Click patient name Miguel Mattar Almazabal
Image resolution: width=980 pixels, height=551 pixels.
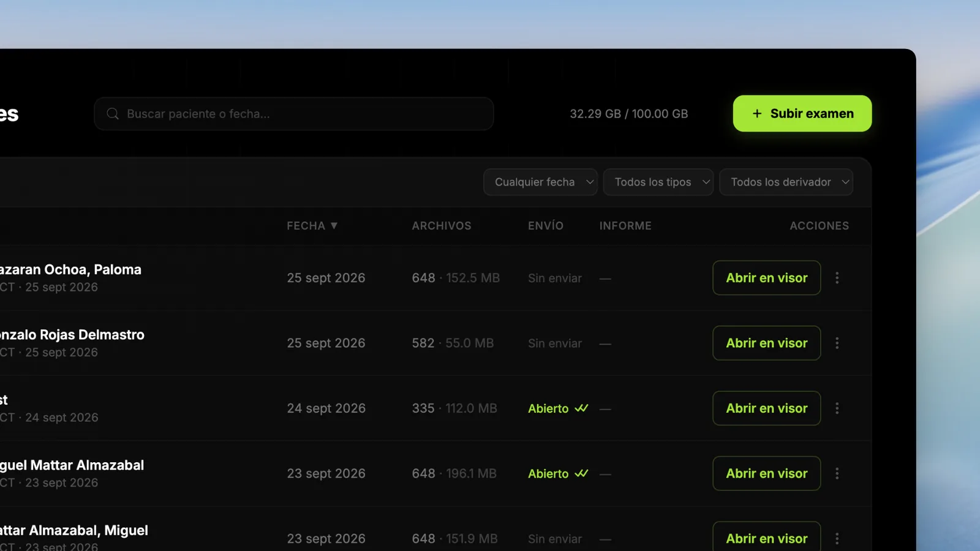coord(72,465)
